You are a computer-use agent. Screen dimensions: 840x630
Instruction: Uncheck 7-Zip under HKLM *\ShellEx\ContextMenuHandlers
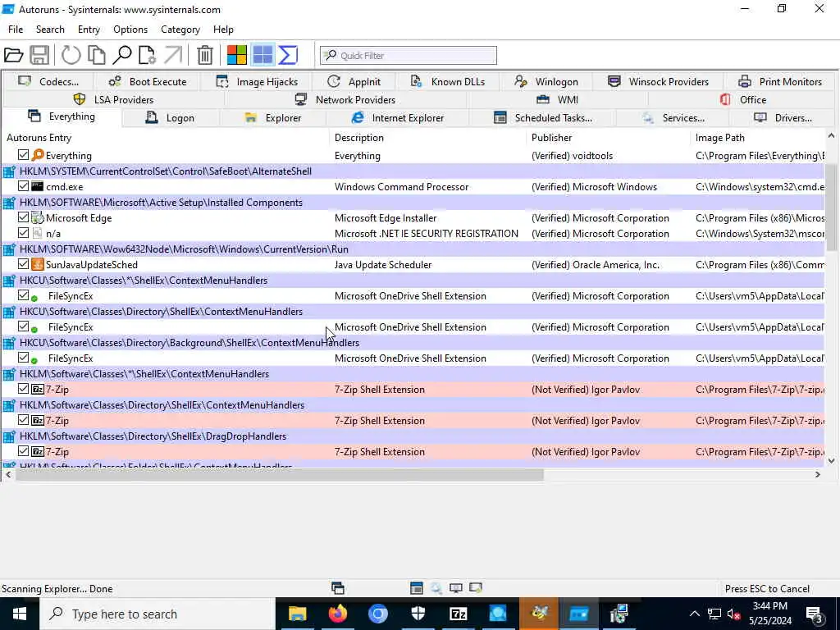click(23, 388)
